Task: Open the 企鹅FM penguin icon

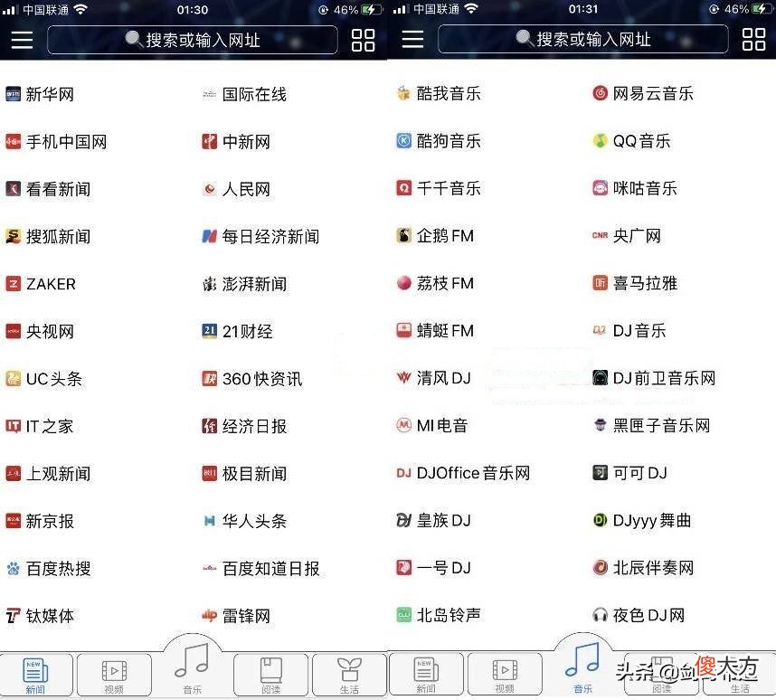Action: pos(404,236)
